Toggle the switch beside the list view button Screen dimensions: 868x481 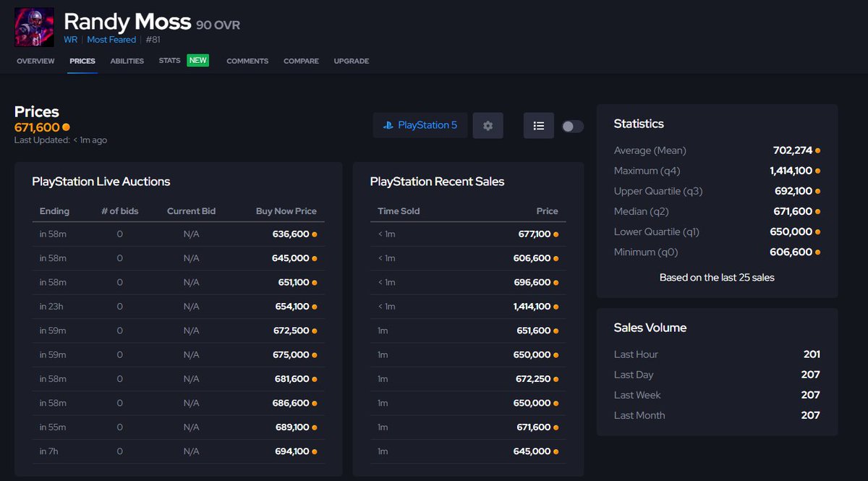click(x=572, y=126)
